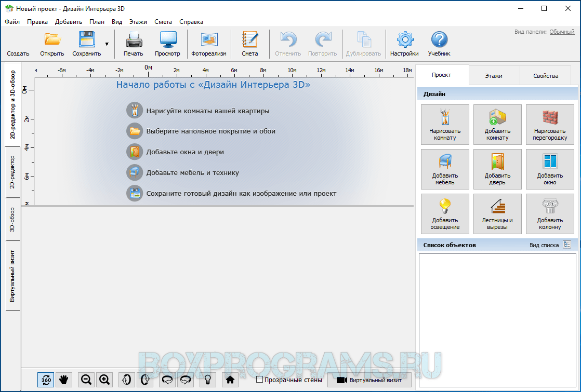Click Добавить окно button
This screenshot has height=392, width=581.
[x=550, y=169]
